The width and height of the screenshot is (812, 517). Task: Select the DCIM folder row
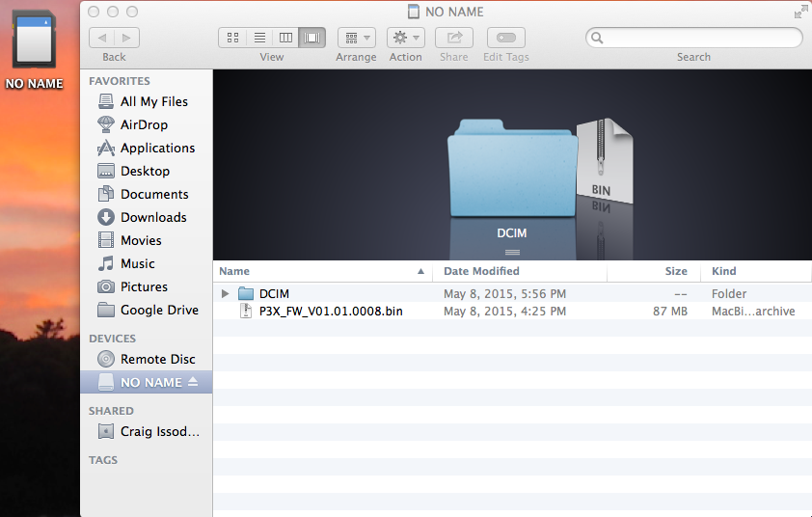(x=512, y=294)
